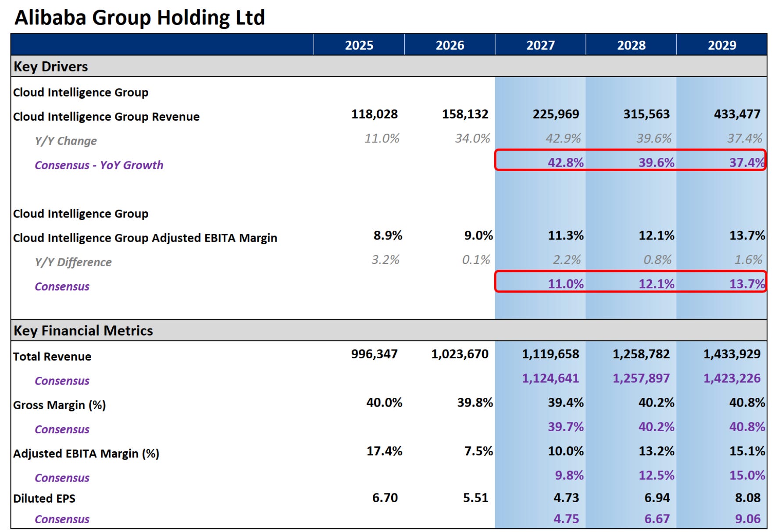Viewport: 778px width, 532px height.
Task: Click the 118,028 cloud revenue value
Action: click(375, 114)
